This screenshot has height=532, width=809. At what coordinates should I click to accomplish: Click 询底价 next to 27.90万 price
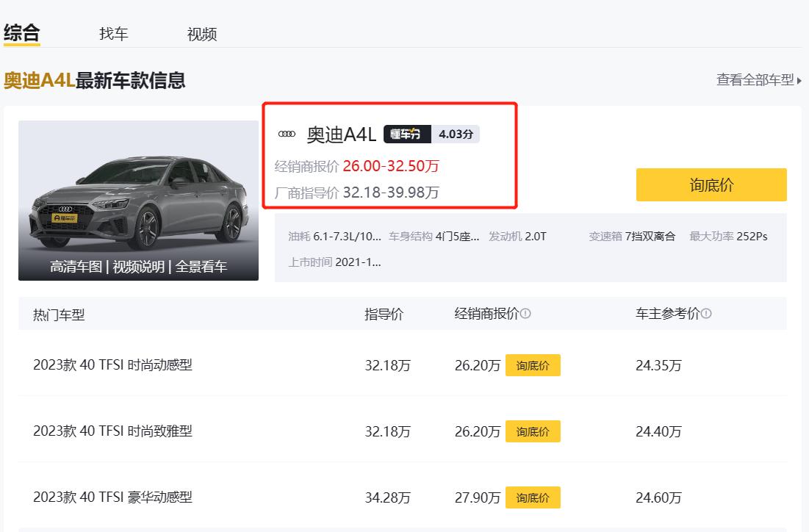coord(533,497)
